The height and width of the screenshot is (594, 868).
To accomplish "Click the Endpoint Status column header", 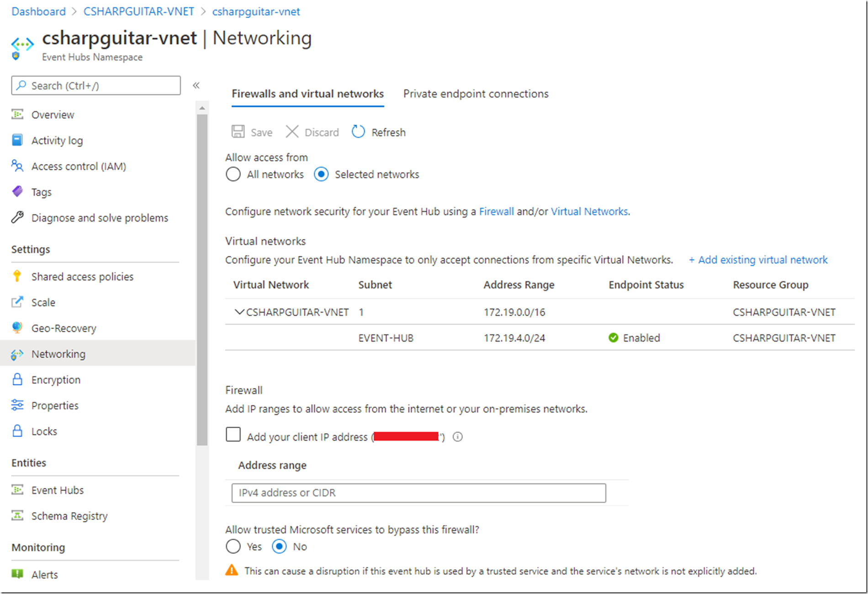I will [x=646, y=285].
